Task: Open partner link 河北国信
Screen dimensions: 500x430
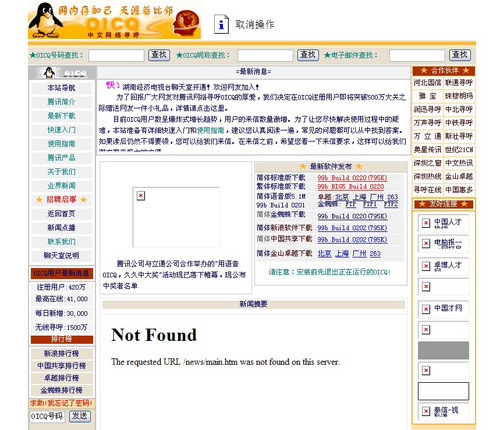Action: (427, 83)
